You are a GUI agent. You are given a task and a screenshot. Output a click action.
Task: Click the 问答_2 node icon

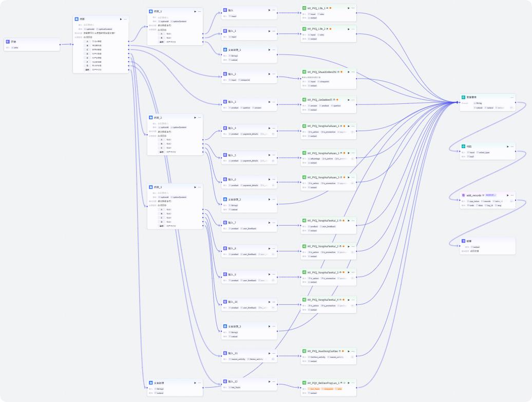(151, 118)
